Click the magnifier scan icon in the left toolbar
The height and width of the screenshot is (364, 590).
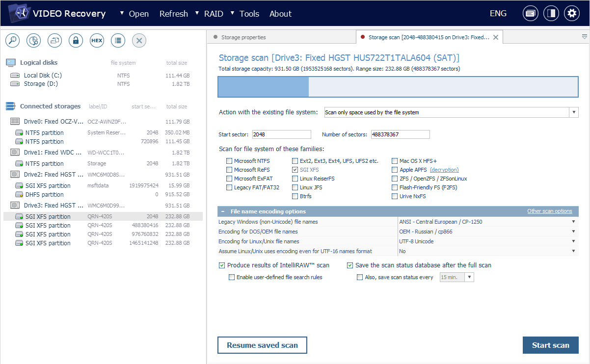[12, 41]
